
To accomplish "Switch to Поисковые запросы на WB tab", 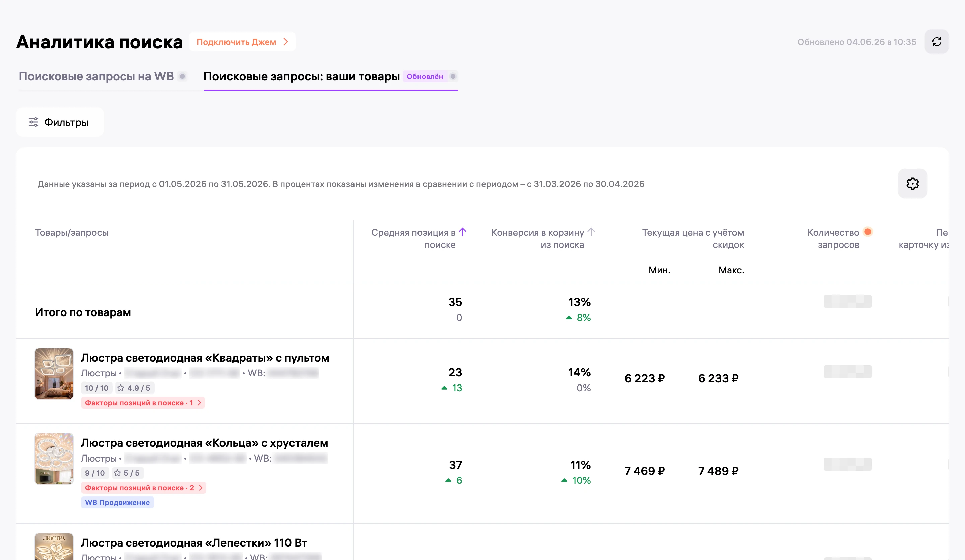I will [x=96, y=76].
